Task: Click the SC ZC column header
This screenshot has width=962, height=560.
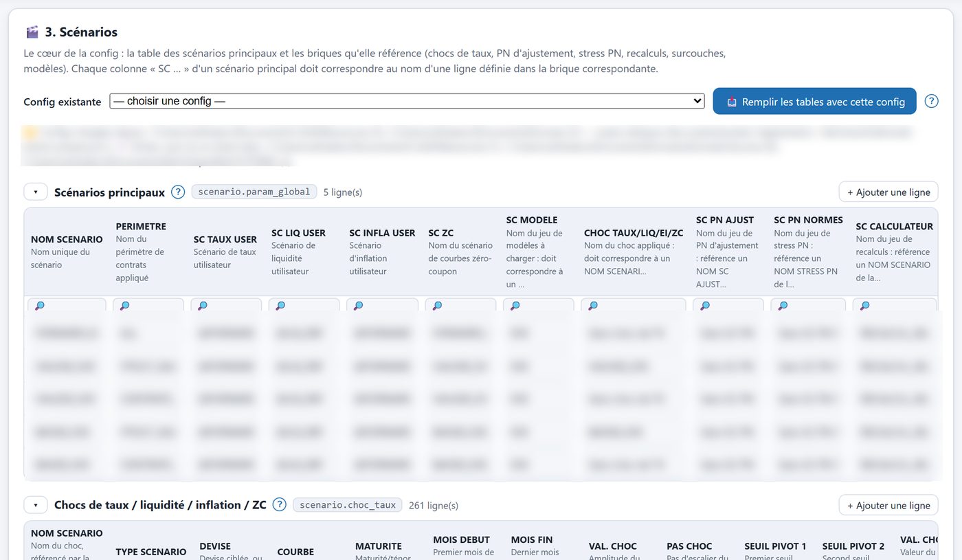Action: 440,233
